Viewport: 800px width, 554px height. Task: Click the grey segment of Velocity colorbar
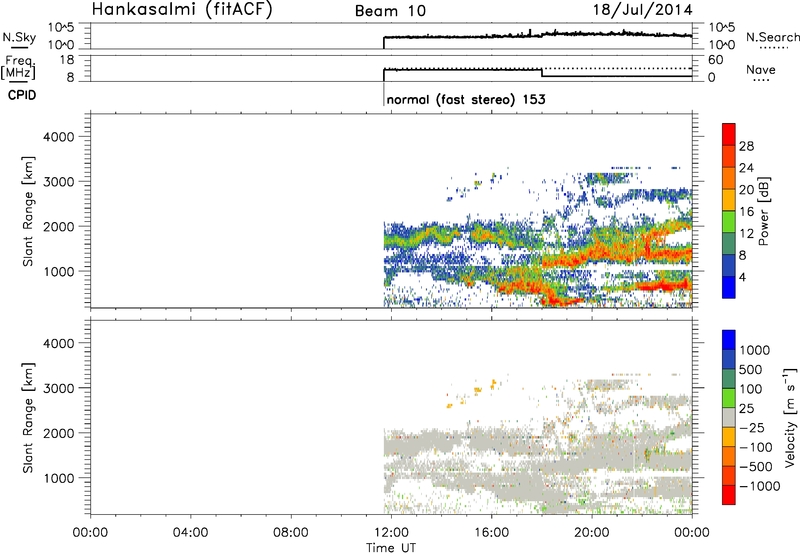coord(729,417)
